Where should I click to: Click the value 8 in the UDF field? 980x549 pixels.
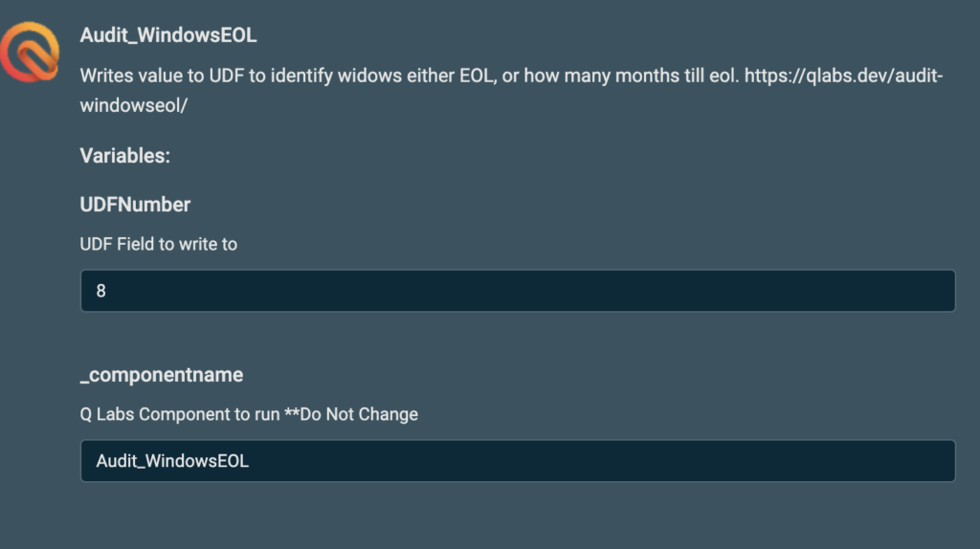coord(100,291)
